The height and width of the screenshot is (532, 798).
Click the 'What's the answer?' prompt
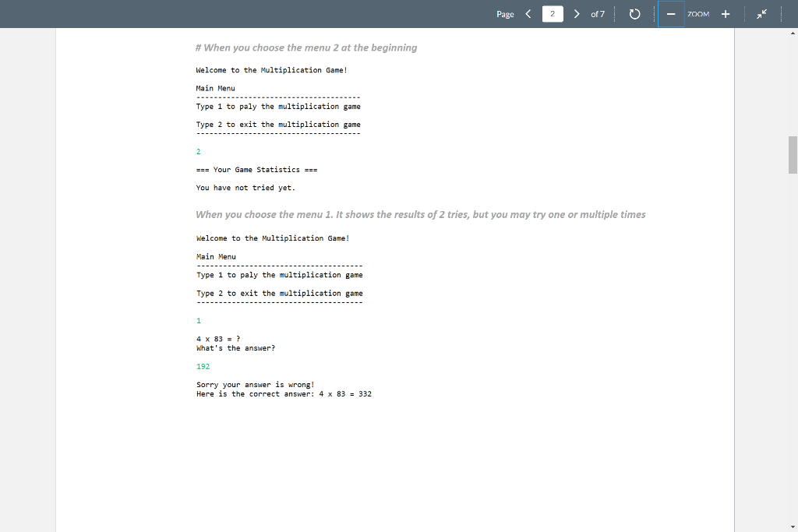tap(235, 348)
